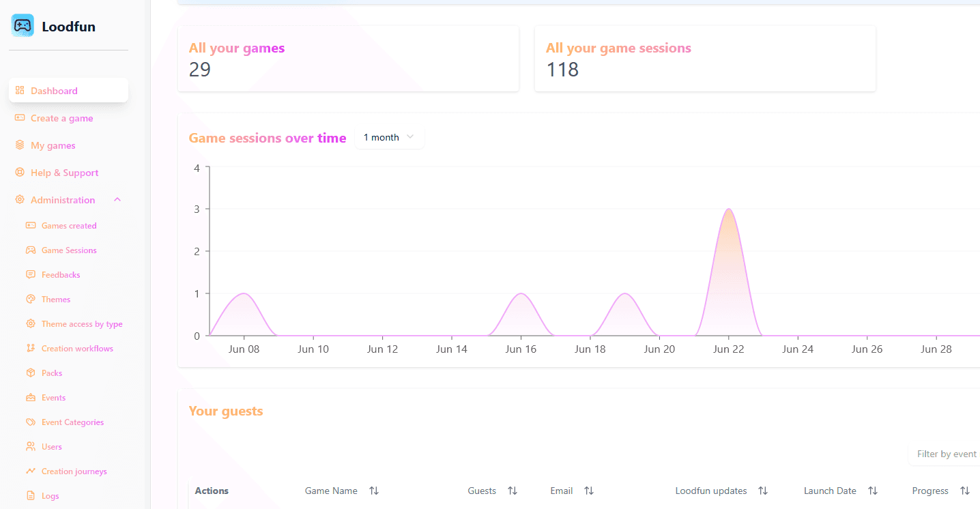Image resolution: width=980 pixels, height=509 pixels.
Task: Click the Users people icon
Action: pyautogui.click(x=31, y=447)
